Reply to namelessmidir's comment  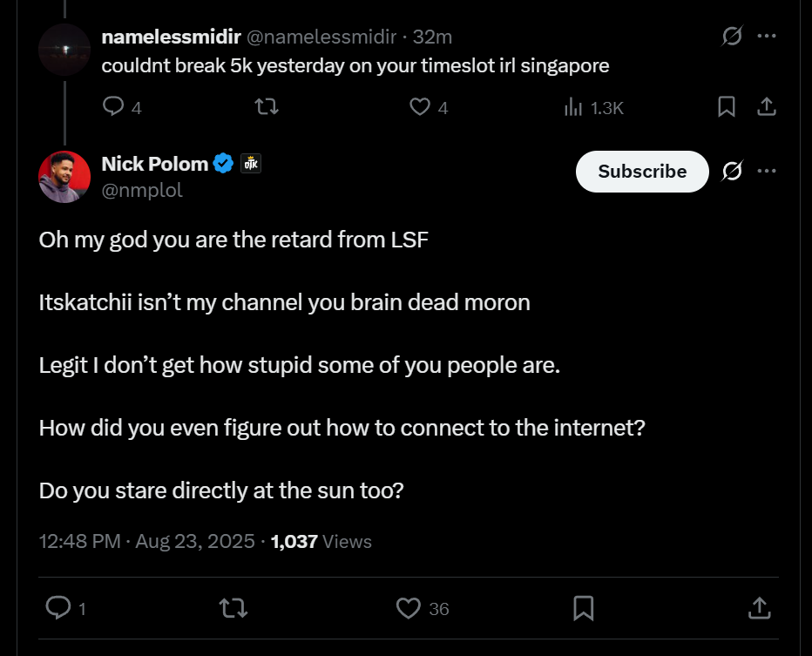click(x=114, y=106)
